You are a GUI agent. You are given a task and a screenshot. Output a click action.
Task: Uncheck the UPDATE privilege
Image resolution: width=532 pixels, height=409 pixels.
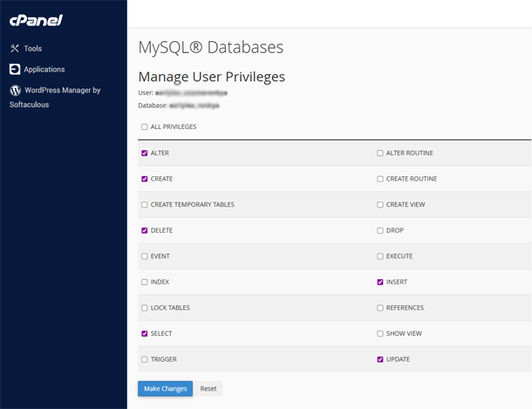point(380,359)
